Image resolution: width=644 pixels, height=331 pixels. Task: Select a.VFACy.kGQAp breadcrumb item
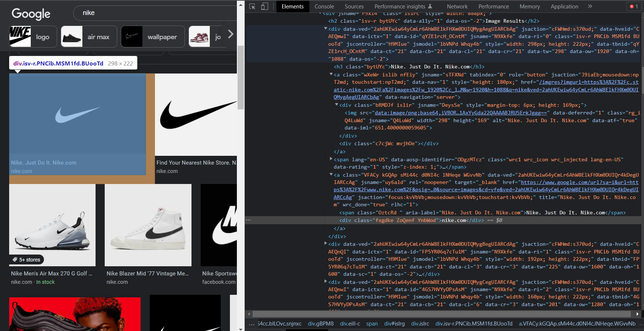[x=577, y=324]
